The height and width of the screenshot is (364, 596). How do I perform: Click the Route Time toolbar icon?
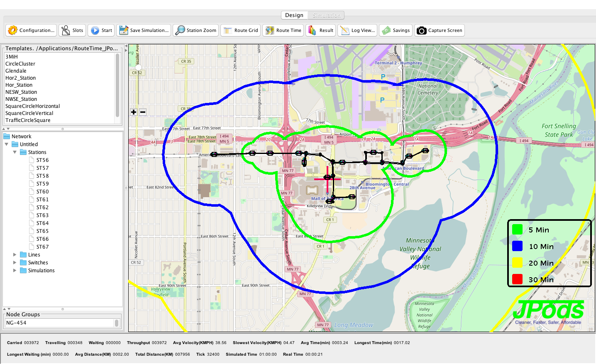[x=270, y=30]
